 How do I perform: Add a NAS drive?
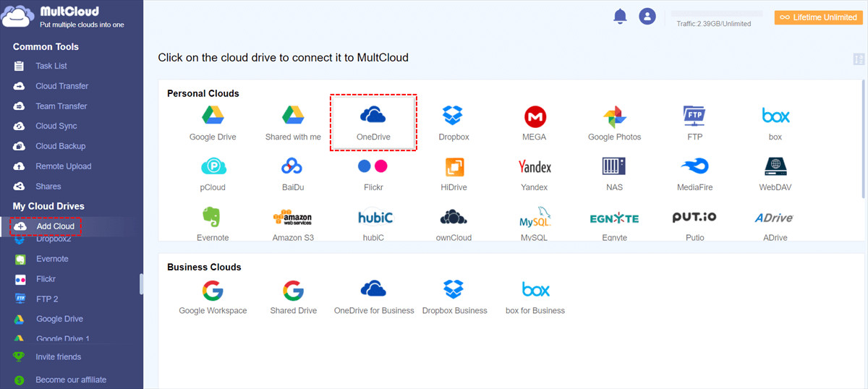point(614,174)
